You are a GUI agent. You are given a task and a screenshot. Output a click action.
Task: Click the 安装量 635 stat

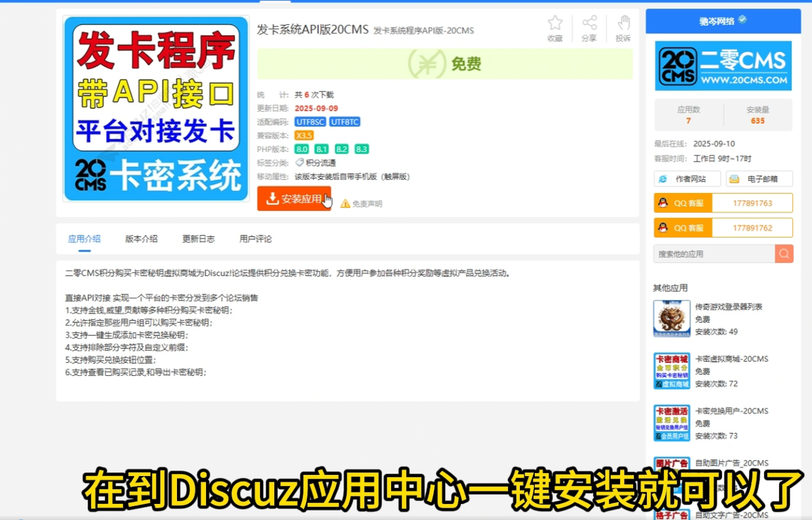(758, 115)
